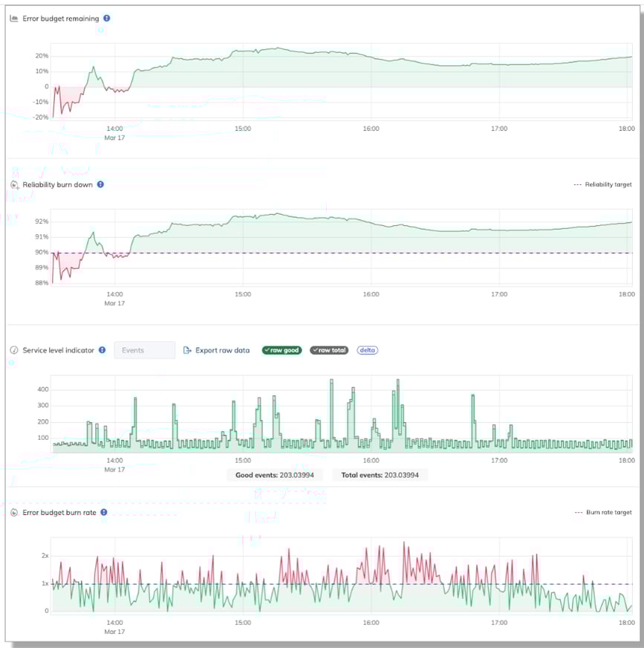644x648 pixels.
Task: Click the Error budget remaining chart icon
Action: [x=14, y=19]
